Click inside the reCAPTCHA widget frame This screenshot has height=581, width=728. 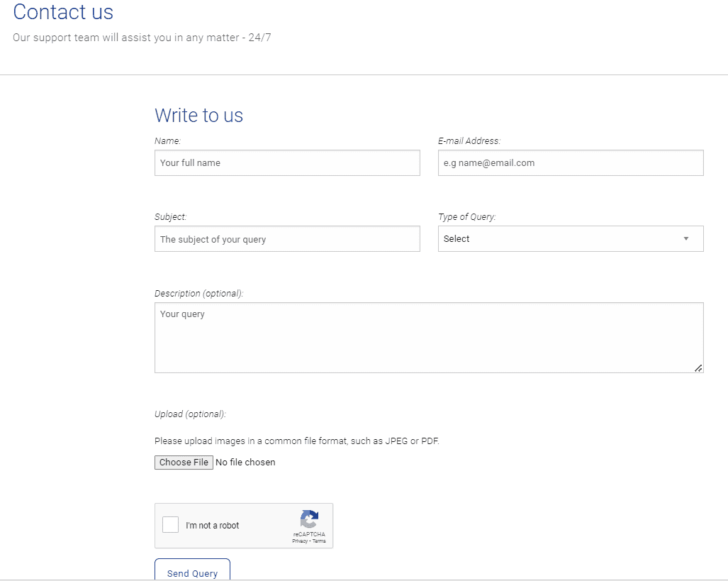[x=244, y=526]
